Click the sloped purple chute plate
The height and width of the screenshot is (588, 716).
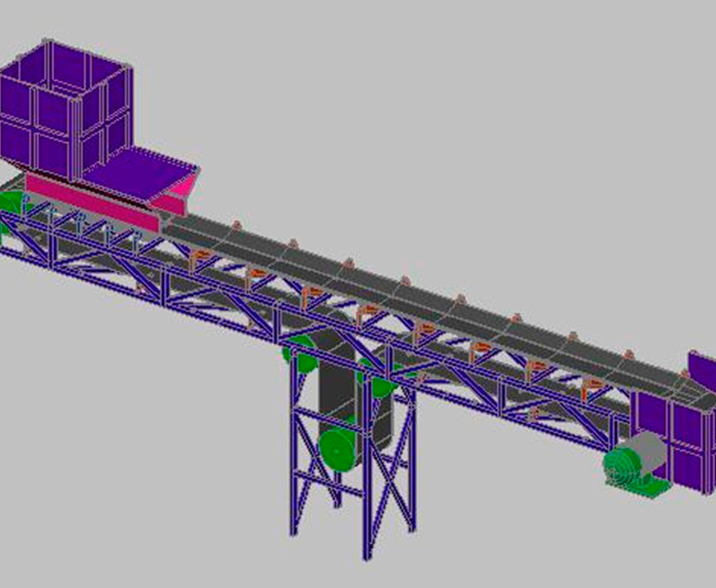[149, 170]
